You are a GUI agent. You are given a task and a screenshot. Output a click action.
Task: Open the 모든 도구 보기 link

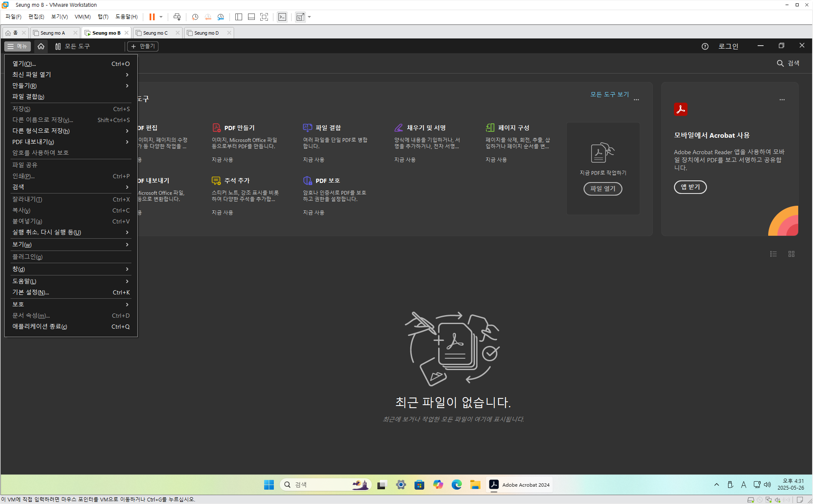click(x=609, y=94)
